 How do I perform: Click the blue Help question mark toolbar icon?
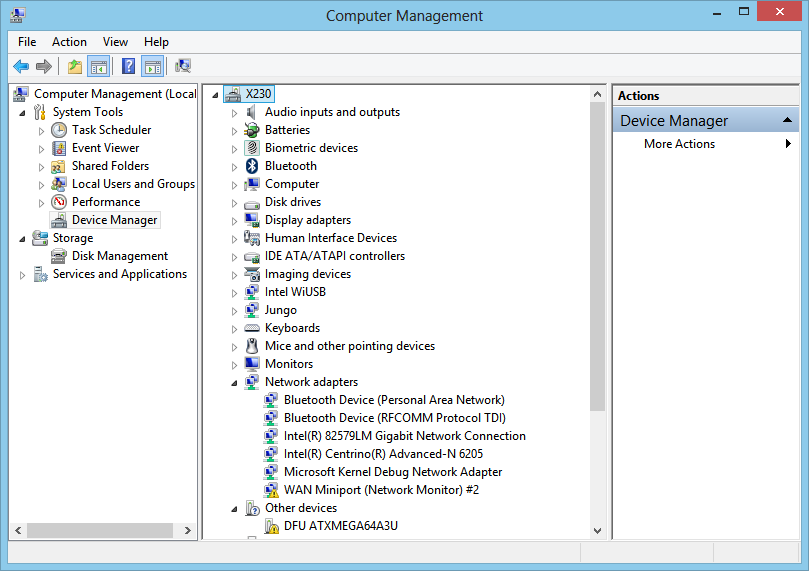click(128, 66)
